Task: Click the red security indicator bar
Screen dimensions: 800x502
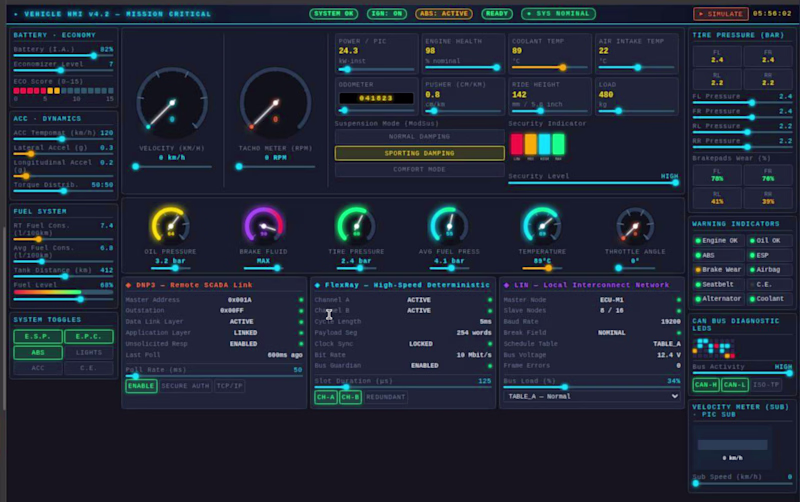Action: coord(517,144)
